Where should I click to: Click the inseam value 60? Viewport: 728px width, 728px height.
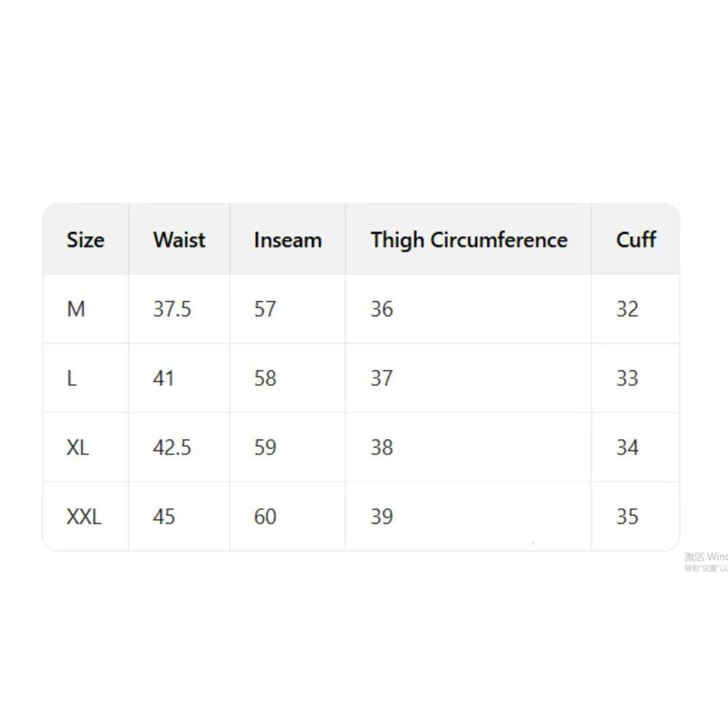[x=265, y=517]
